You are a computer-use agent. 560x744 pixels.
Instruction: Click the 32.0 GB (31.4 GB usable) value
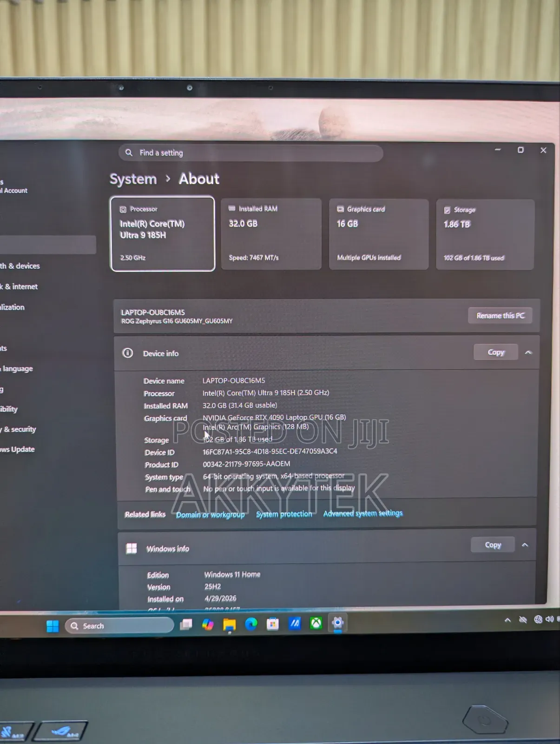coord(240,405)
